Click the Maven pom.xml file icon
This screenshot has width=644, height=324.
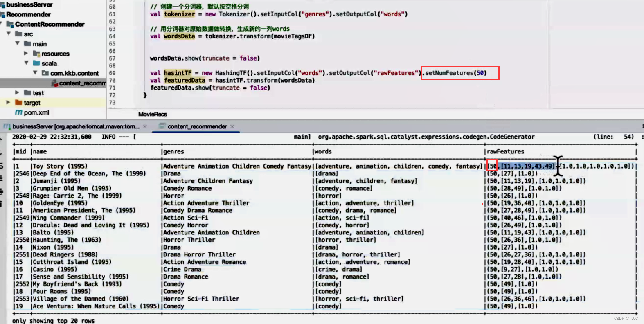[x=18, y=112]
